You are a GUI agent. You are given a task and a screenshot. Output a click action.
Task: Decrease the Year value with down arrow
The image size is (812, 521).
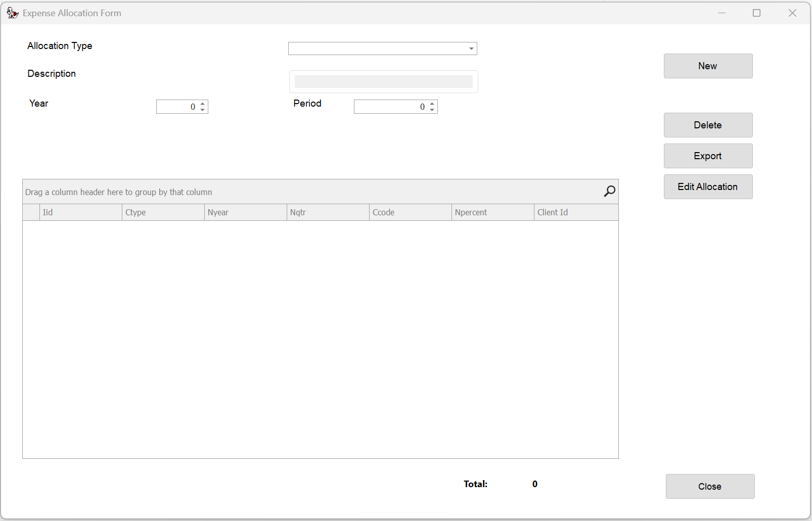click(203, 110)
